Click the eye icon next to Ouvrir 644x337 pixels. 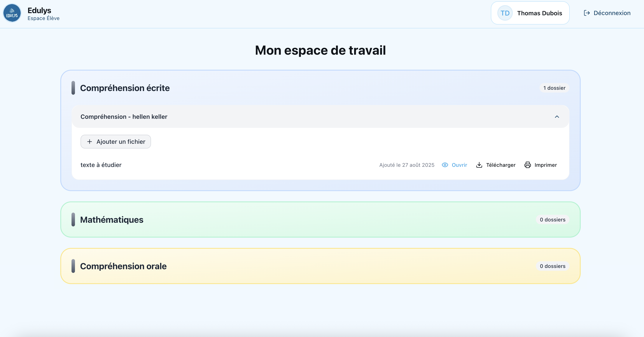445,165
